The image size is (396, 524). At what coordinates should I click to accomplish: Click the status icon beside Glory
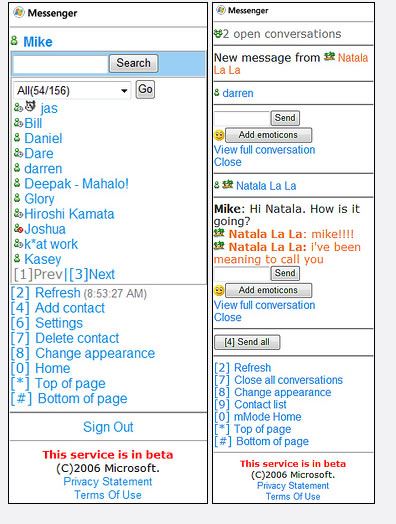point(17,198)
